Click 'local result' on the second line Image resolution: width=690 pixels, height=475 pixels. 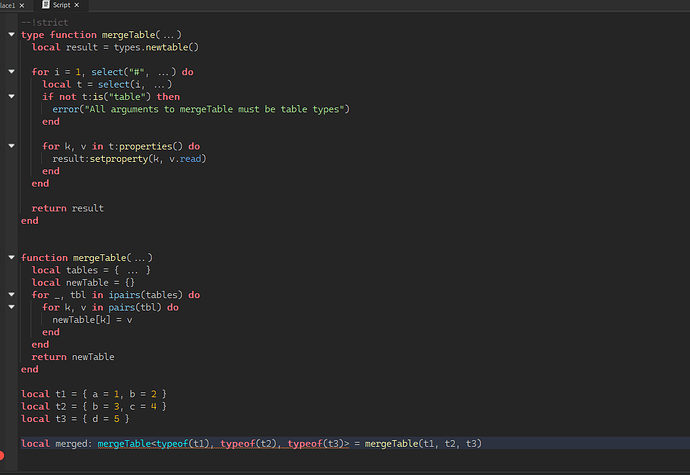[x=64, y=47]
